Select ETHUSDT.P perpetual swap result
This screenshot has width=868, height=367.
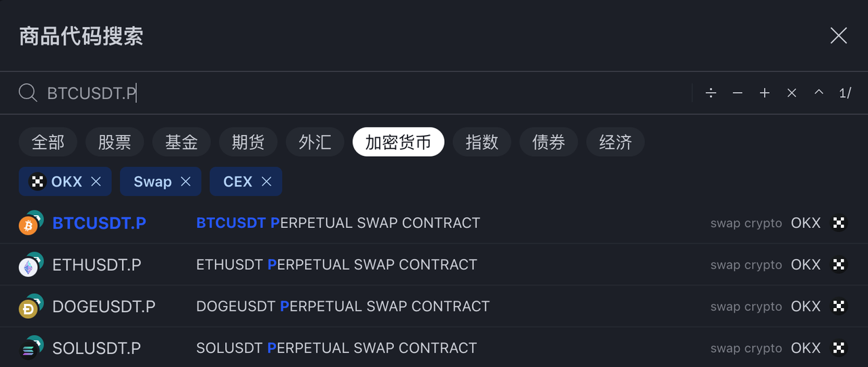(x=97, y=265)
